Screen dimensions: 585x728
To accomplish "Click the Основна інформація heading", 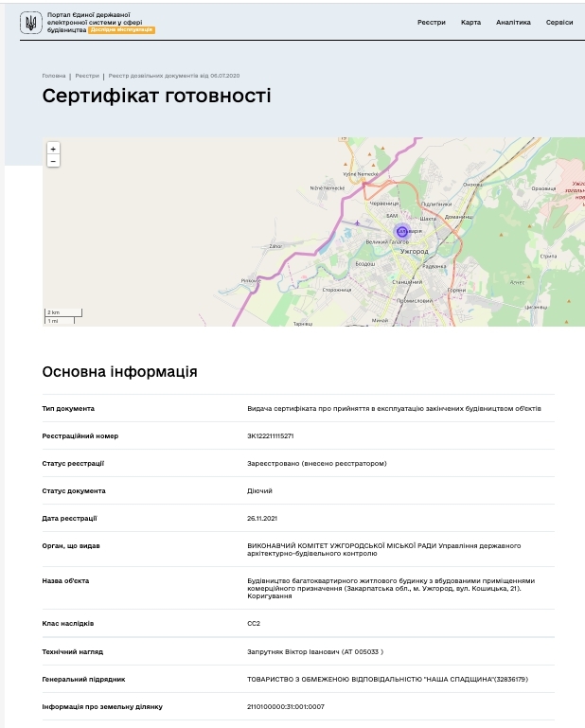I will click(120, 371).
